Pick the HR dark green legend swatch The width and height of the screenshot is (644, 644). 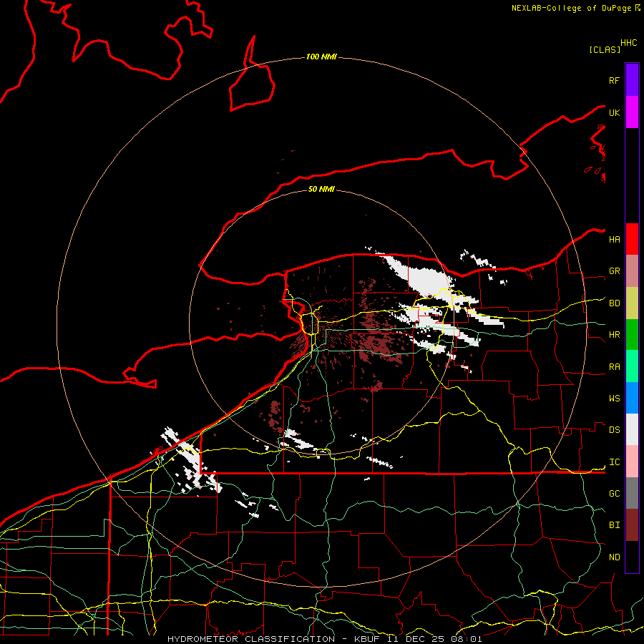[632, 335]
